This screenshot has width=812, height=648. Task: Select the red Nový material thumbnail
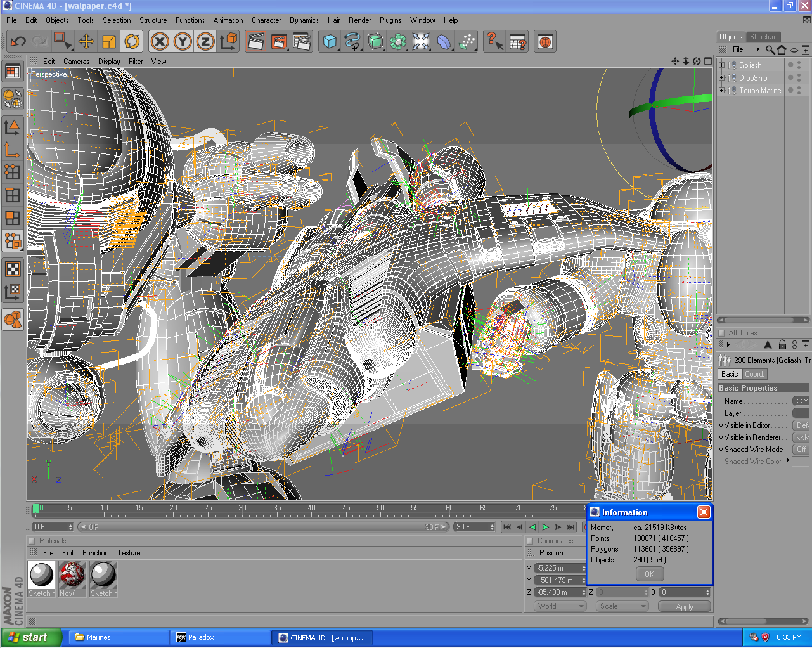click(x=72, y=574)
